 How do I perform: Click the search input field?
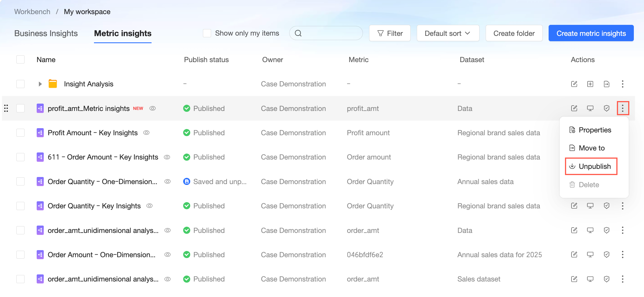[x=330, y=33]
